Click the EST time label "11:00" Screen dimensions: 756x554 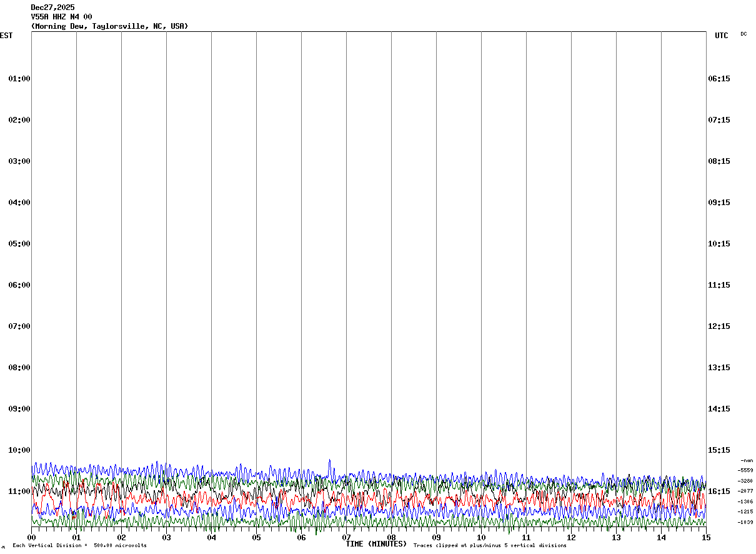coord(19,491)
